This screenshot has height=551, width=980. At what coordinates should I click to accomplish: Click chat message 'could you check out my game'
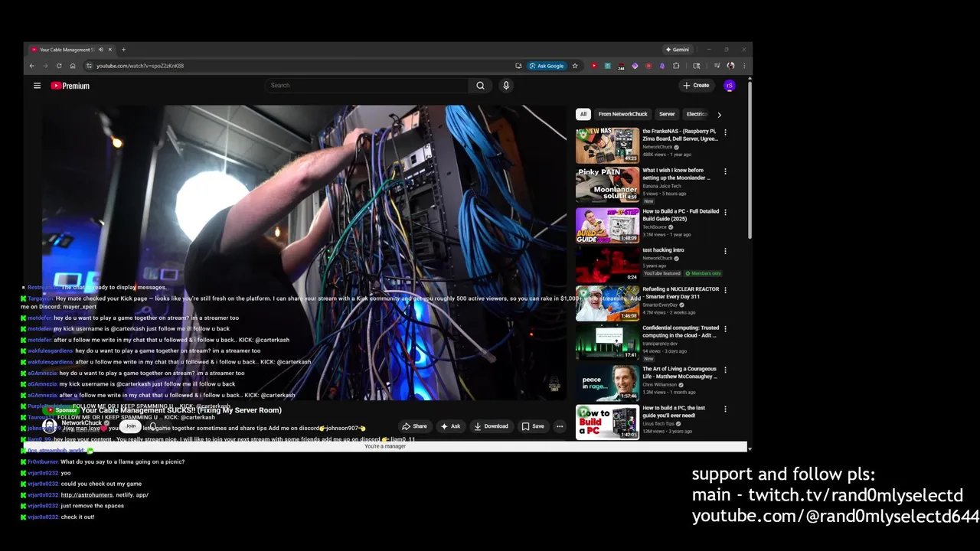[101, 484]
